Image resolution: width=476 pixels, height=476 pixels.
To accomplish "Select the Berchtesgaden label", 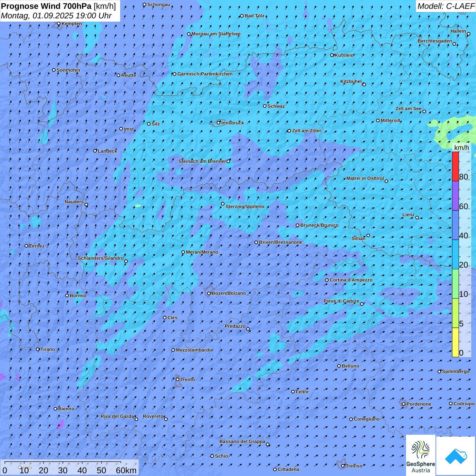I will pyautogui.click(x=435, y=41).
